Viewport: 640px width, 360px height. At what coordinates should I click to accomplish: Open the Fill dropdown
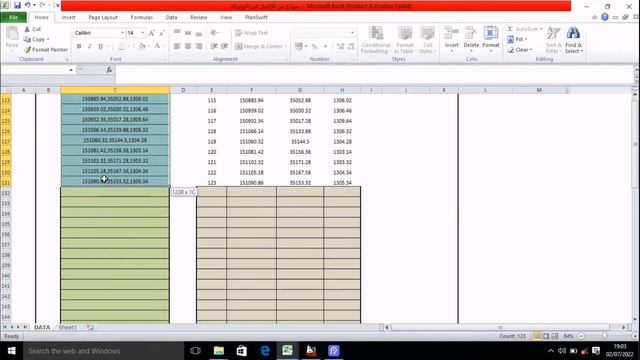[x=518, y=39]
